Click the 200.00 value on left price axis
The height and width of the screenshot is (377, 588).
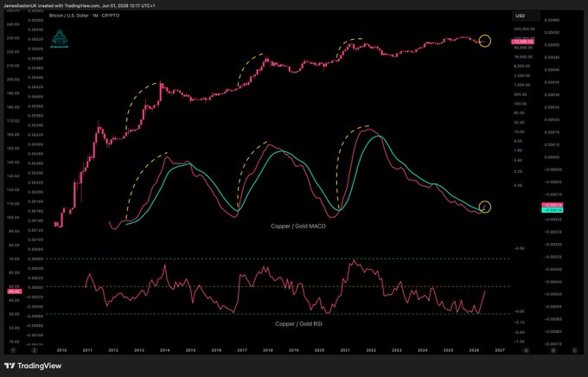[13, 80]
